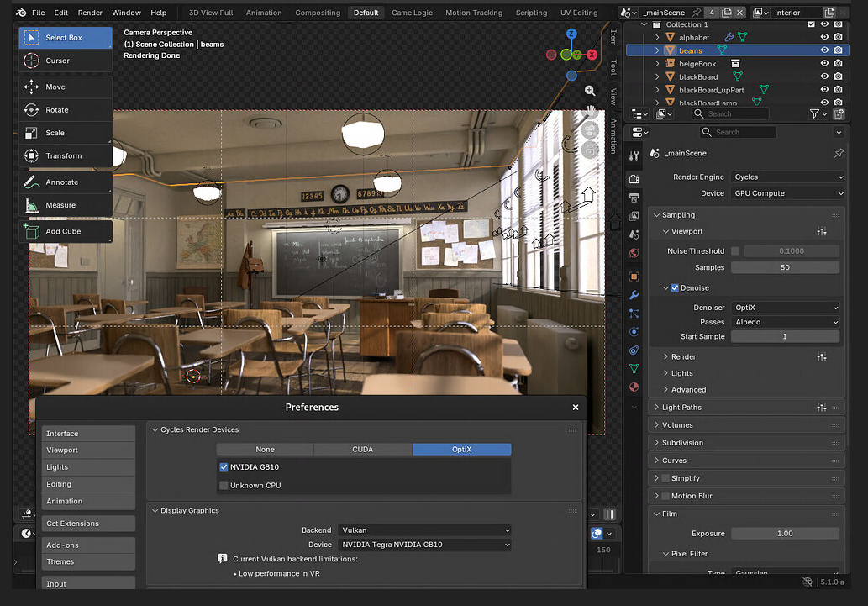Open the Render menu

coord(90,13)
